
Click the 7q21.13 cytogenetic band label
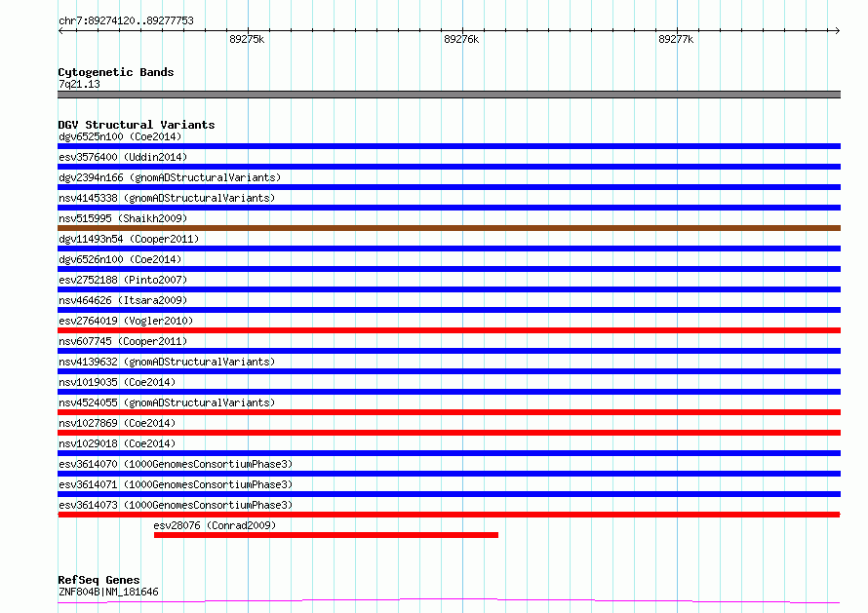coord(79,84)
